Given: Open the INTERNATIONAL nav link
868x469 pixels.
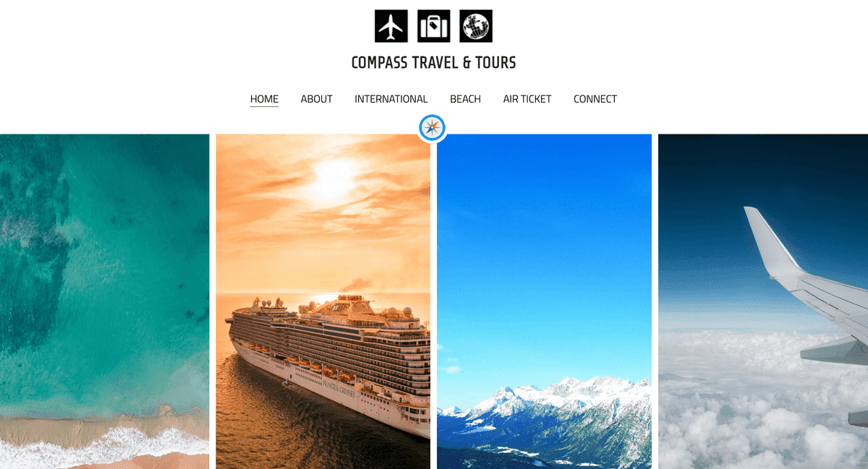Looking at the screenshot, I should click(x=391, y=99).
